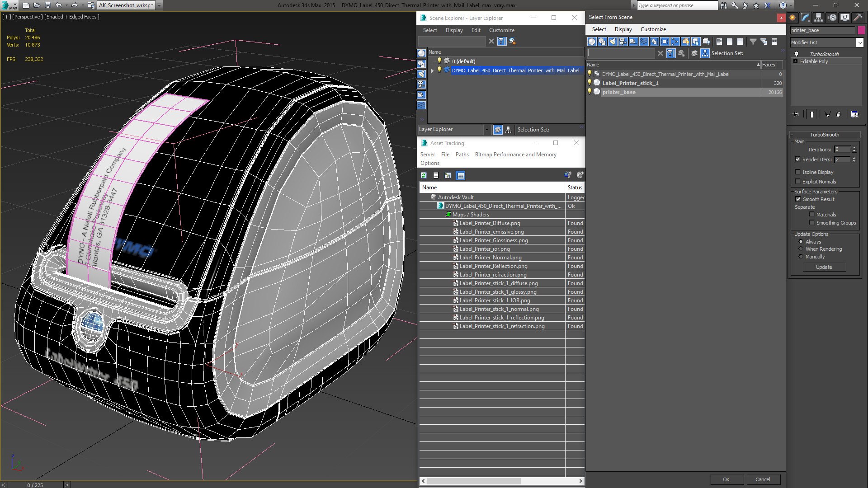Open Customize menu in Select From Scene
Image resolution: width=868 pixels, height=488 pixels.
[x=653, y=29]
